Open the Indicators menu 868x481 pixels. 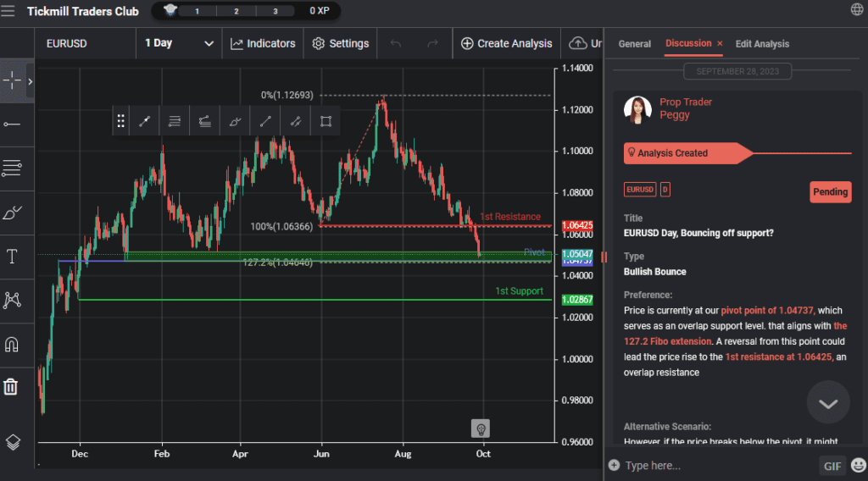click(x=263, y=43)
